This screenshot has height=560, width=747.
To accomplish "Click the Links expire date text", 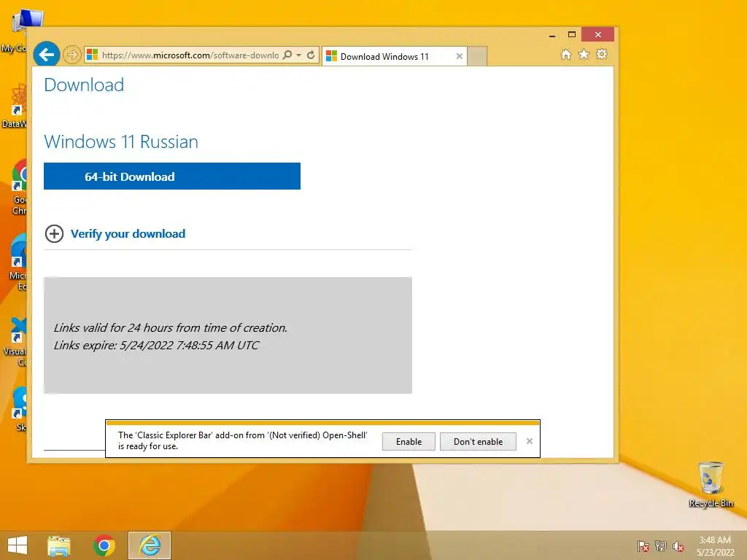I will (x=156, y=345).
